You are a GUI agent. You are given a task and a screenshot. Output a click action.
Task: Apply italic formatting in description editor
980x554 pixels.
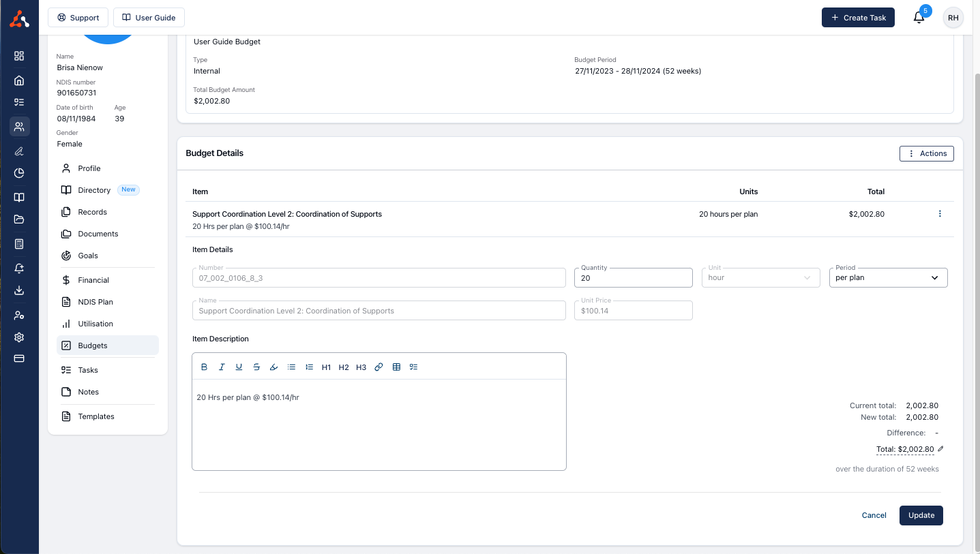(222, 367)
